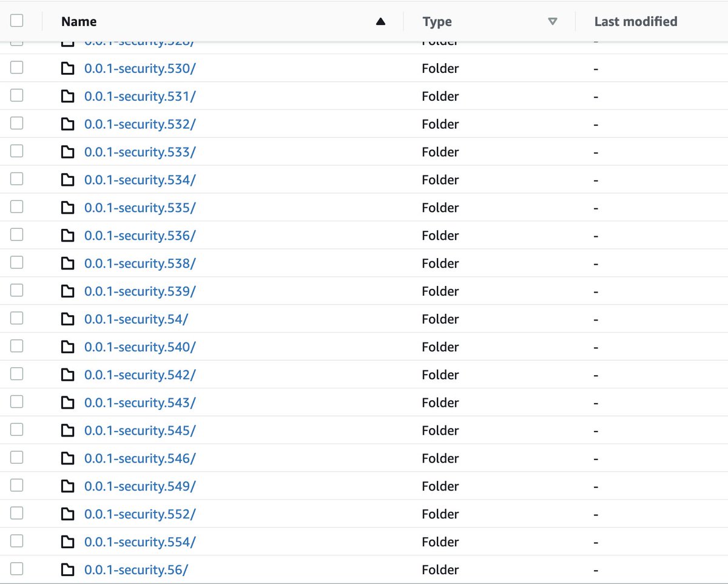The image size is (728, 584).
Task: Follow the 0.0.1-security.54/ link
Action: 136,319
